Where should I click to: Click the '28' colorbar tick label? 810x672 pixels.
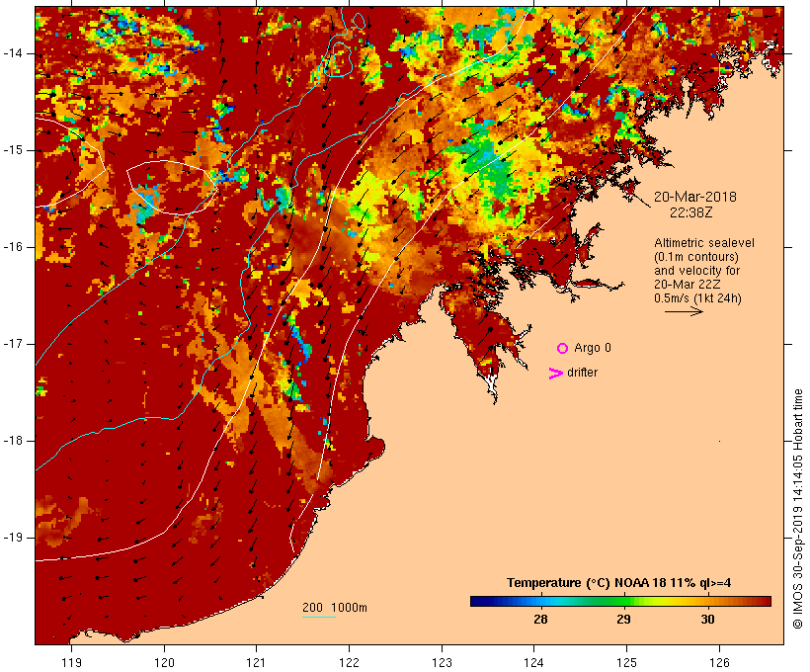point(540,620)
